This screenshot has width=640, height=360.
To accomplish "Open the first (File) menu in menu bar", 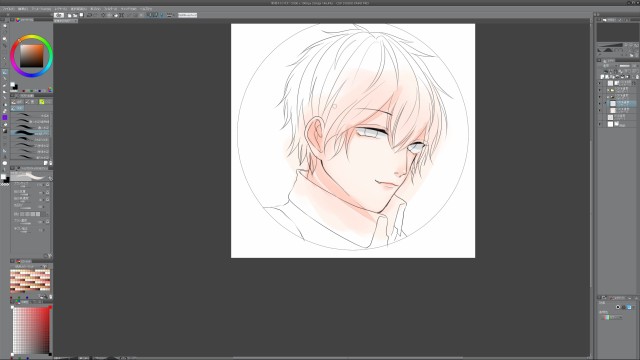I will [x=8, y=9].
